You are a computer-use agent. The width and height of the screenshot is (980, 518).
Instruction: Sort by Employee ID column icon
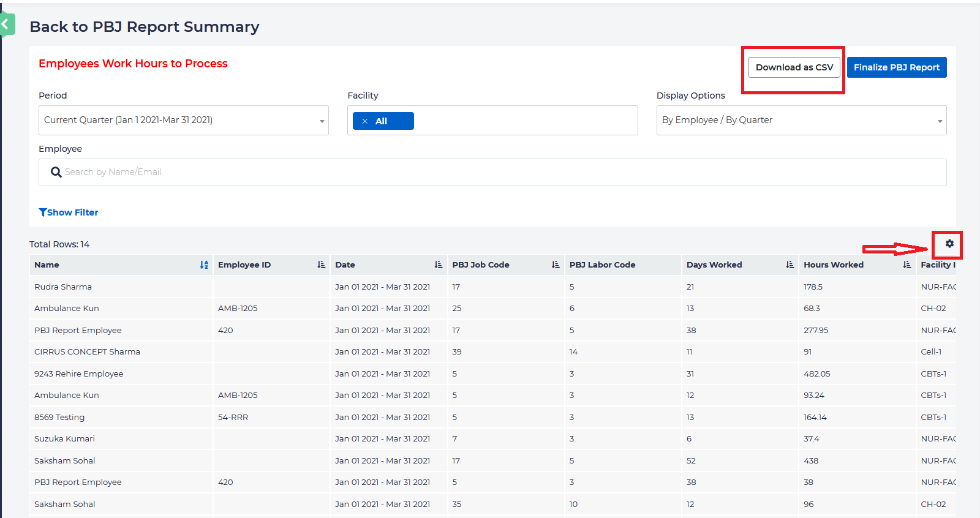click(322, 265)
